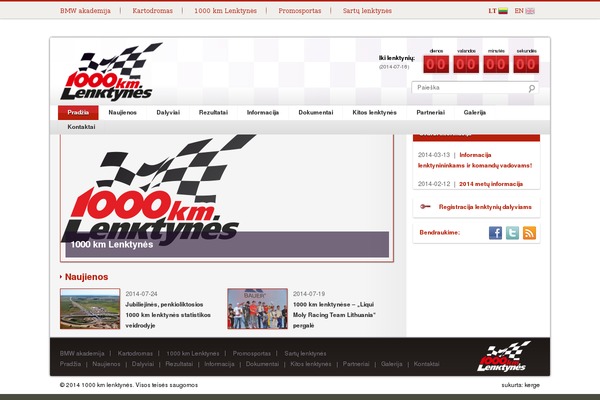Open the Galerija menu item
The width and height of the screenshot is (600, 400).
click(x=474, y=113)
